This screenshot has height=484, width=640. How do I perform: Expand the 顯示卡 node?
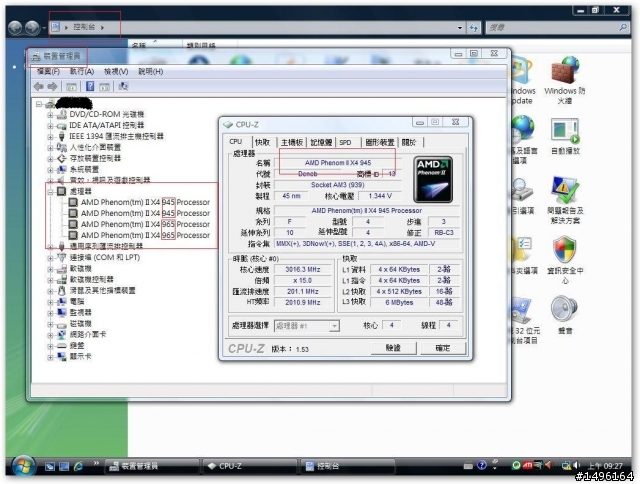point(50,357)
